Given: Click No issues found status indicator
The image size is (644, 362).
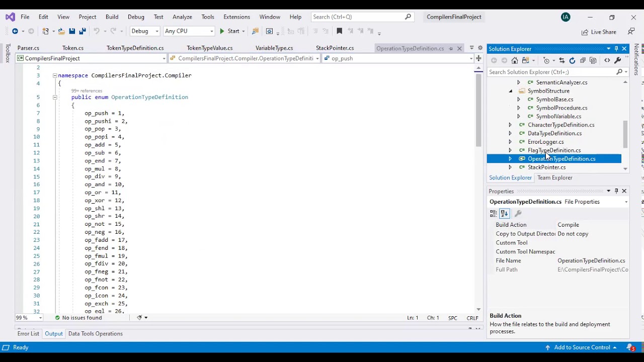Looking at the screenshot, I should pyautogui.click(x=78, y=318).
